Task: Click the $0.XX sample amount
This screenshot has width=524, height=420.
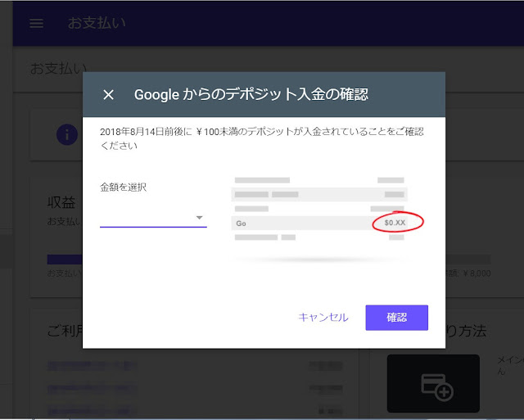Action: (x=395, y=223)
